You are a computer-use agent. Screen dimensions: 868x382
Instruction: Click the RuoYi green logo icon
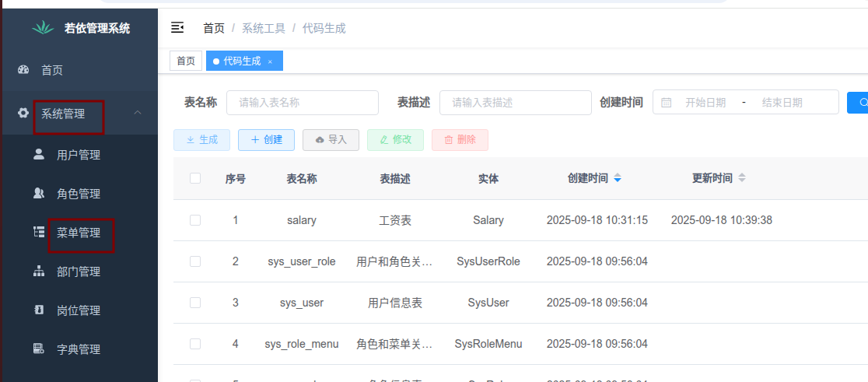tap(43, 28)
